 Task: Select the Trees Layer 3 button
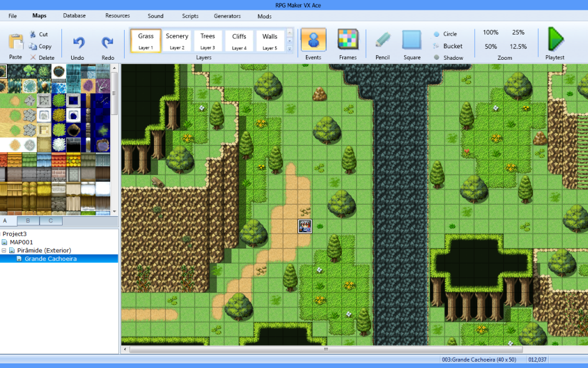pos(208,41)
